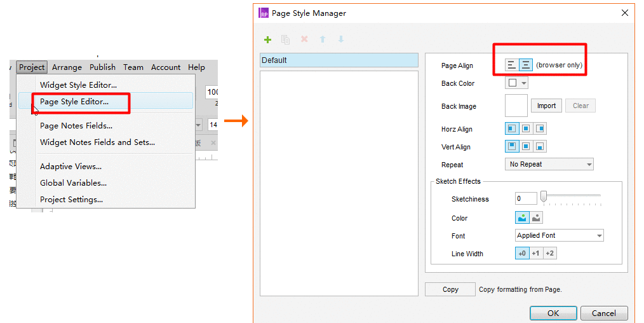Click Cancel in Page Style Manager

click(604, 313)
